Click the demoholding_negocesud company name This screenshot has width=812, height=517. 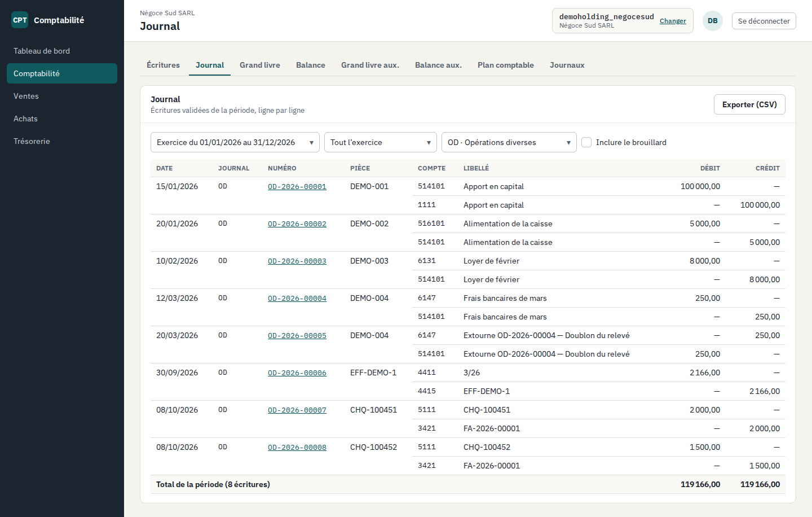pyautogui.click(x=607, y=16)
